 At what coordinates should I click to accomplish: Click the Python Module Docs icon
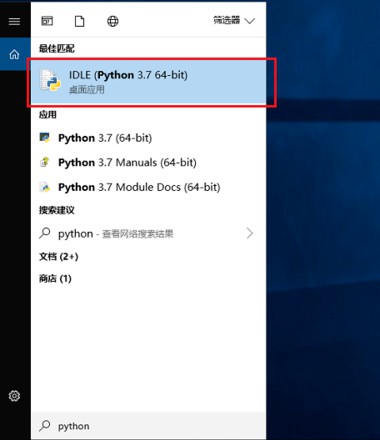pos(45,187)
